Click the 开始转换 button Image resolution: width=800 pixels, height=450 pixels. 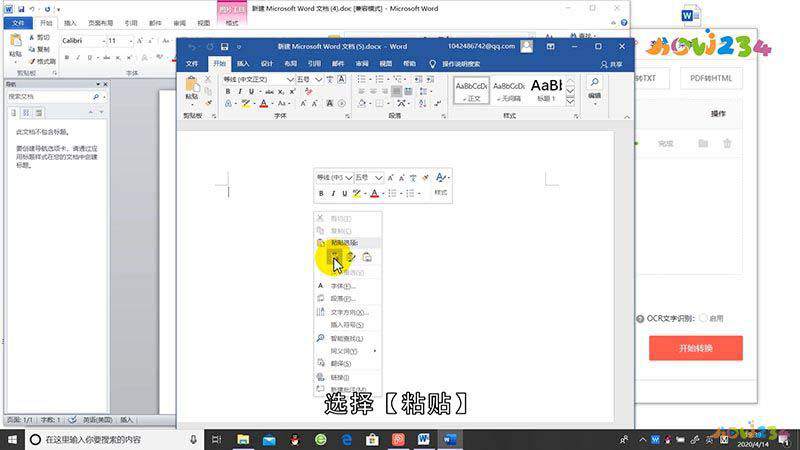click(695, 348)
